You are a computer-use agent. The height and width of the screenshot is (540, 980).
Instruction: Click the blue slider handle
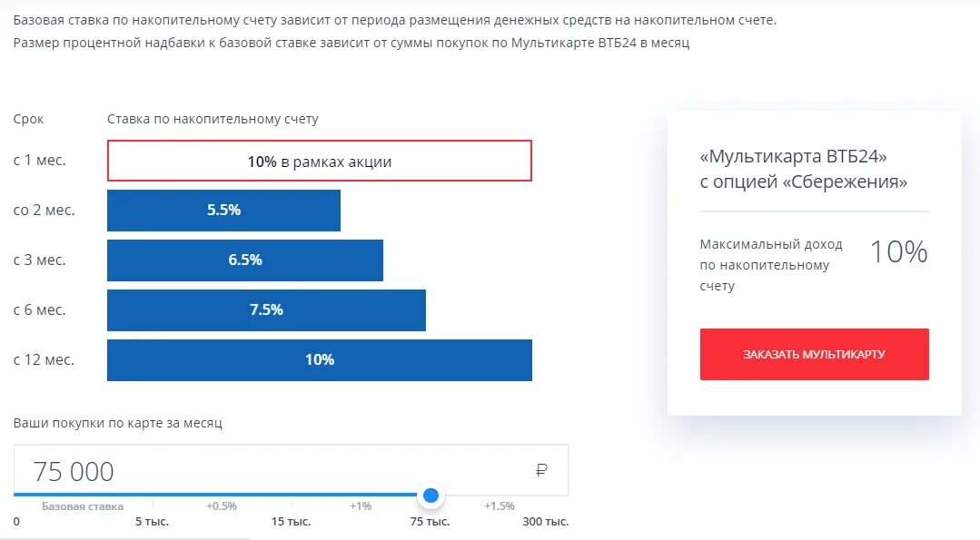coord(431,495)
